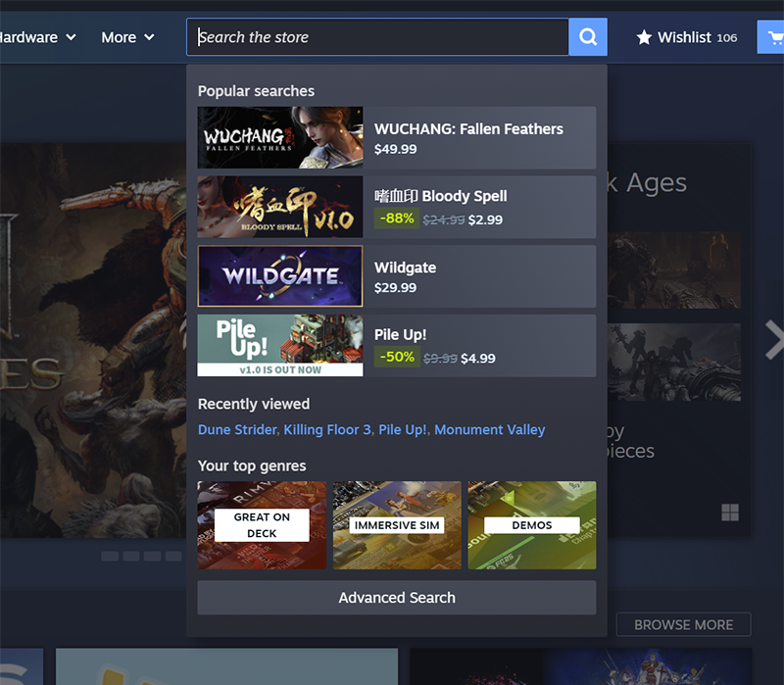
Task: Expand the More dropdown menu
Action: click(x=127, y=37)
